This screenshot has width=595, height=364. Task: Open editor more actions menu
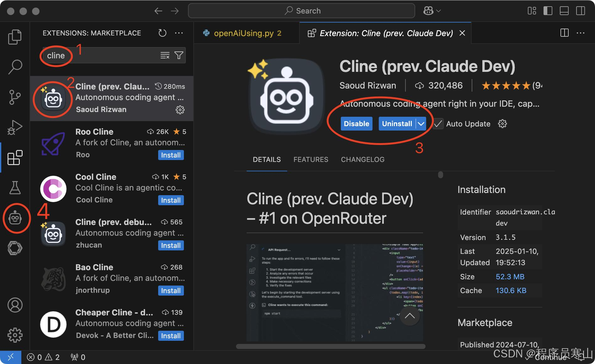pos(581,33)
